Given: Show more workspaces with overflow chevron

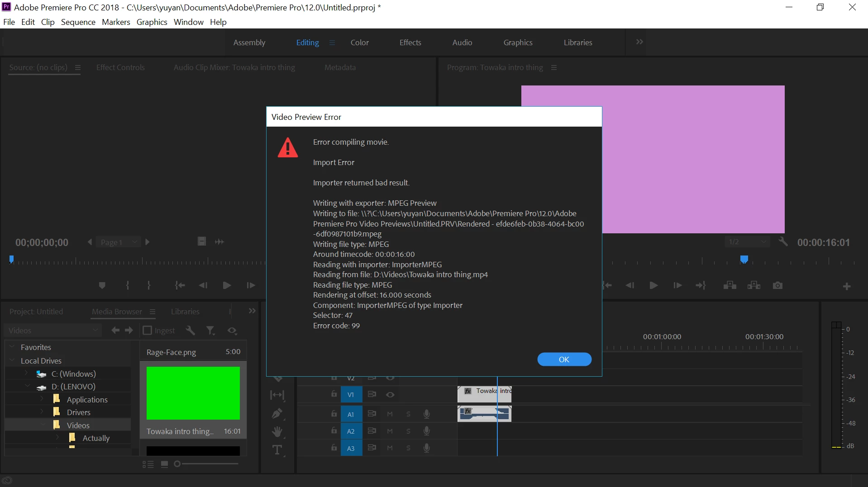Looking at the screenshot, I should 639,42.
